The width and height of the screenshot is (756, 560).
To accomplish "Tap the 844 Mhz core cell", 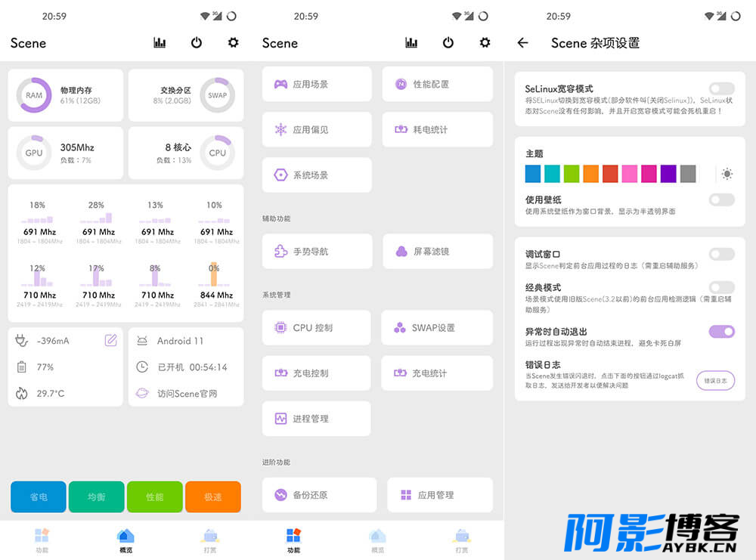I will [x=216, y=285].
